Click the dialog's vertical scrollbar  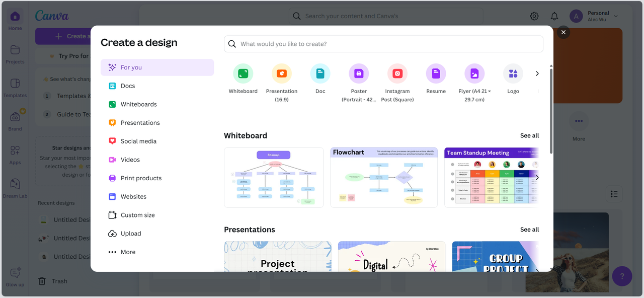coord(551,111)
